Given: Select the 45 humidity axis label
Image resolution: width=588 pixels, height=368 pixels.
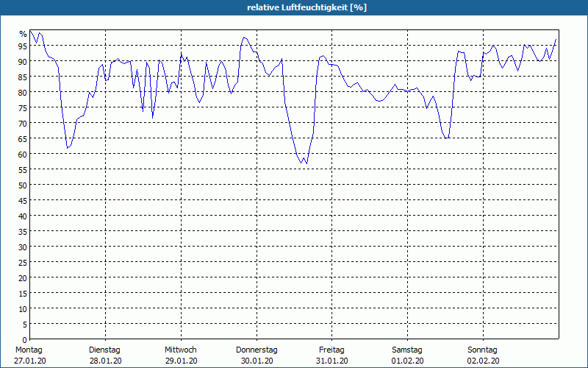Looking at the screenshot, I should click(24, 200).
